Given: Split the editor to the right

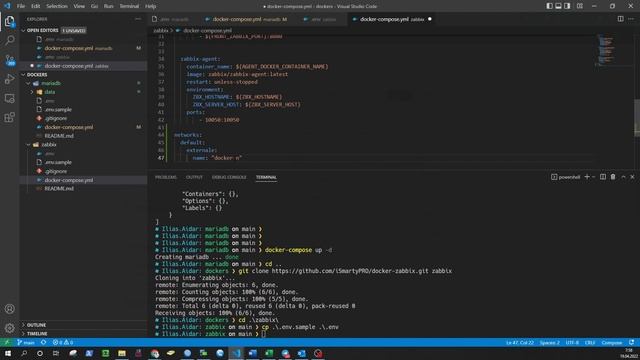Looking at the screenshot, I should coord(620,19).
